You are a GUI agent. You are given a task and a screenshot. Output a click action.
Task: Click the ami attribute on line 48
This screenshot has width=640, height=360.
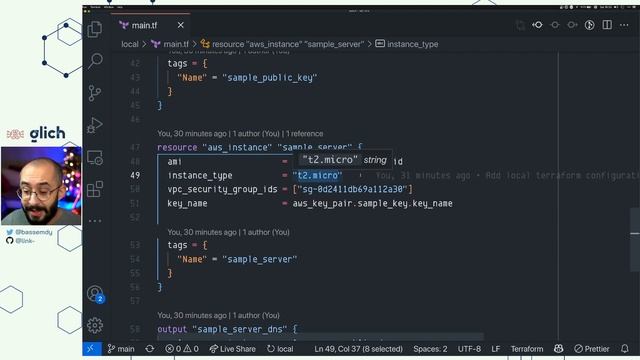point(174,162)
